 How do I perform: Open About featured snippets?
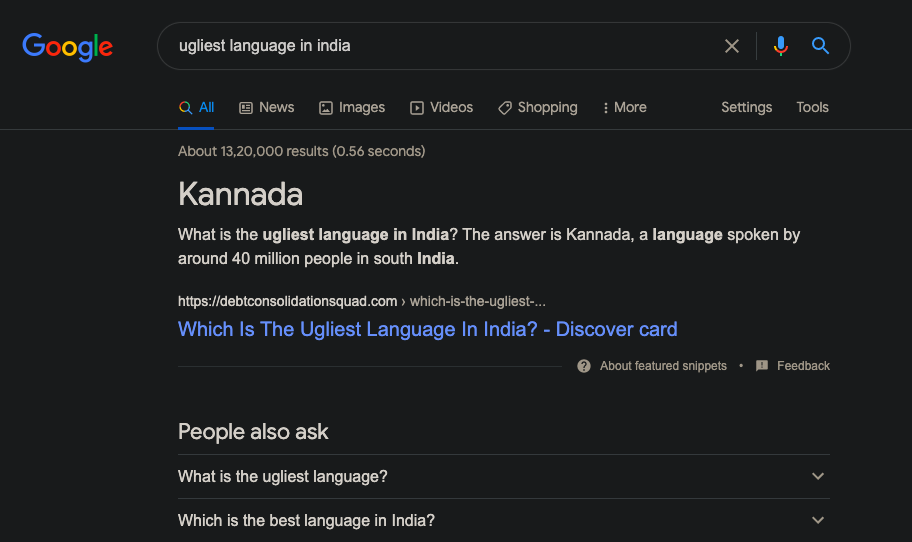coord(663,366)
